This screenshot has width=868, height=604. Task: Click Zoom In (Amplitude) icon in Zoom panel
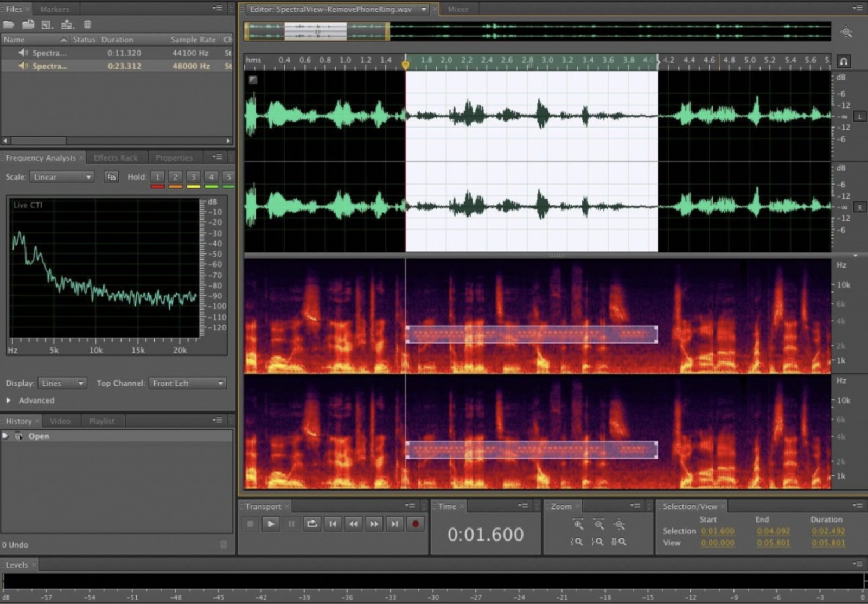(x=578, y=524)
